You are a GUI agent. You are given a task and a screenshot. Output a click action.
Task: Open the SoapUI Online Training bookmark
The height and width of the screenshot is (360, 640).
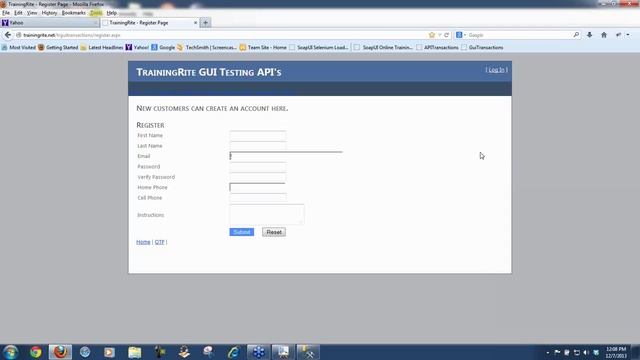(383, 47)
